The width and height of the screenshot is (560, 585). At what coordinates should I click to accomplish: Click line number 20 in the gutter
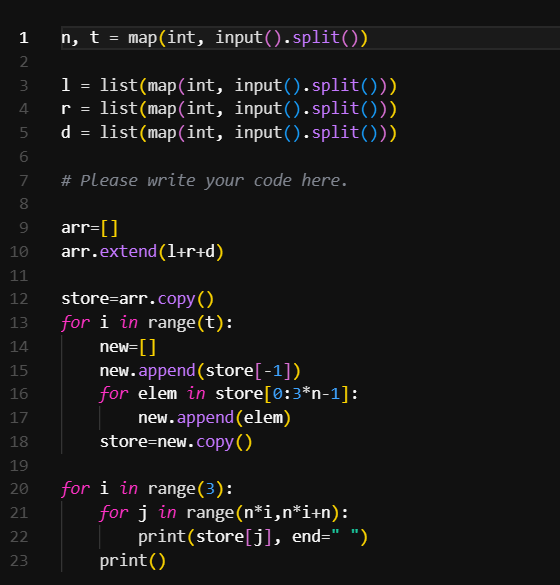(x=19, y=489)
